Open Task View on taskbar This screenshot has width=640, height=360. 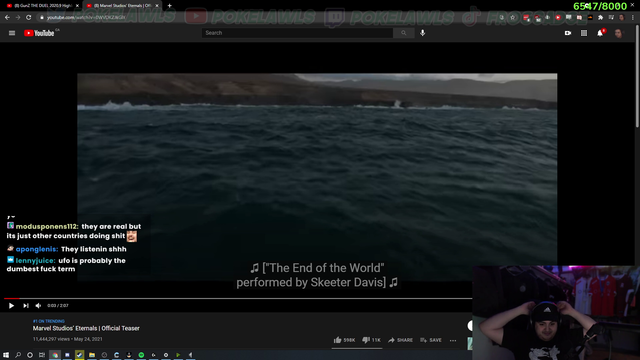(42, 355)
